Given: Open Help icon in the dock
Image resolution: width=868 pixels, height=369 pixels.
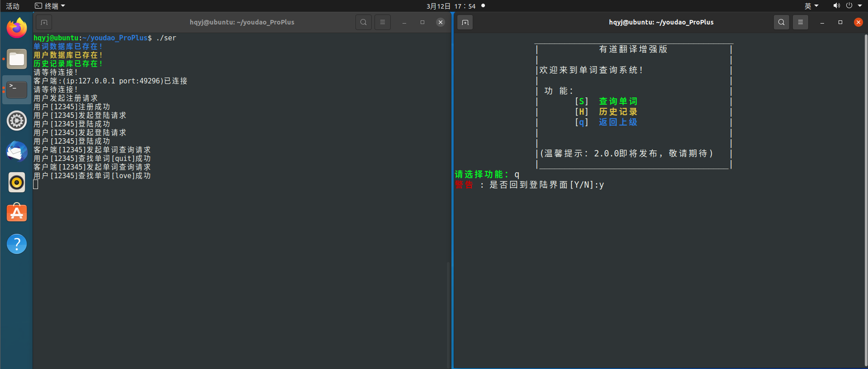Looking at the screenshot, I should (17, 244).
